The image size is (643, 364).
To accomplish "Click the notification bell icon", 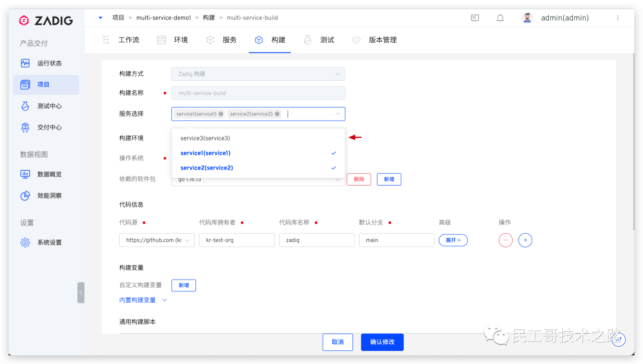I will pyautogui.click(x=500, y=18).
